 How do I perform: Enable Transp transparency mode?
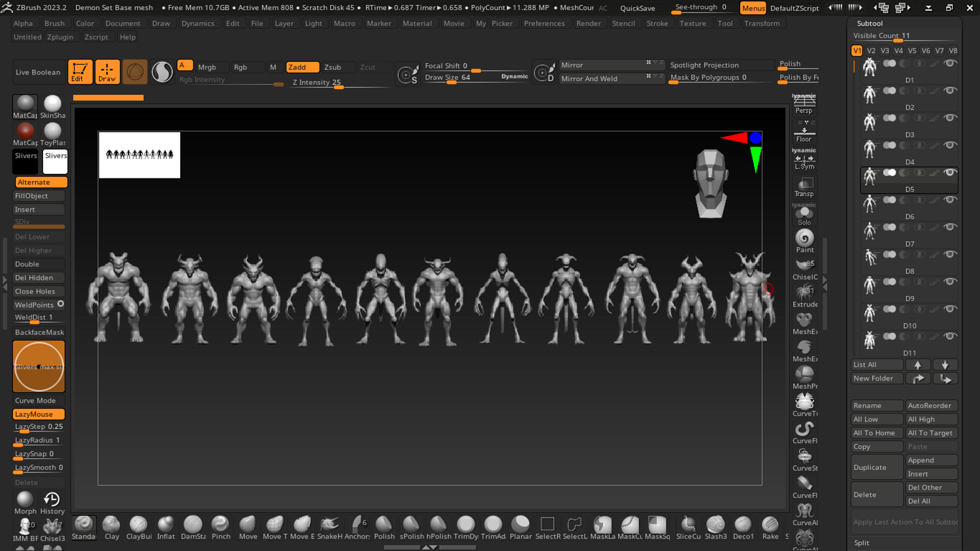click(x=804, y=187)
